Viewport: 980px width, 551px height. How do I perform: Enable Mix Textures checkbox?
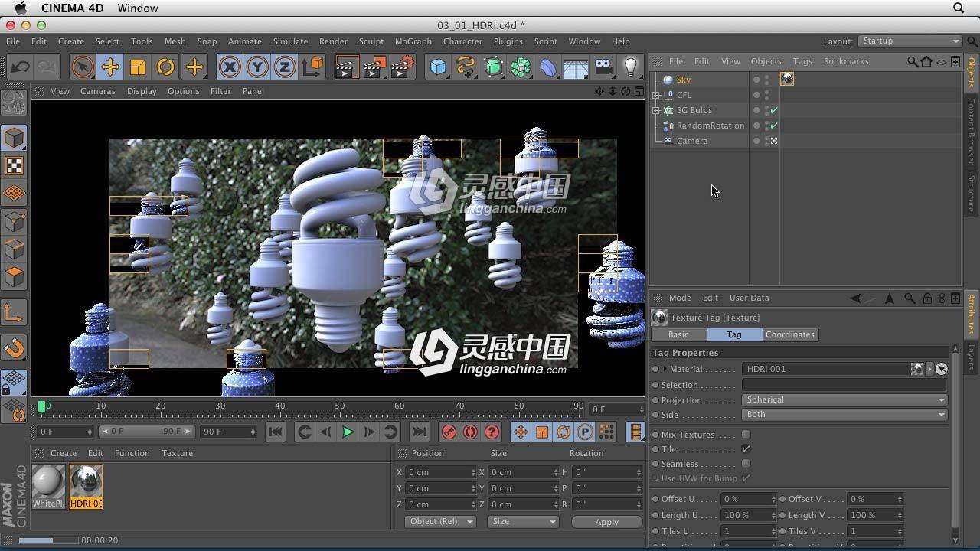(x=746, y=435)
